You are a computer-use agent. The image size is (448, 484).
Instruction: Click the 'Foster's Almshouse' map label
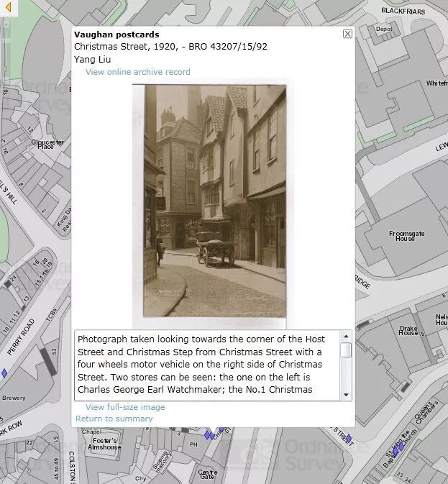(x=104, y=444)
